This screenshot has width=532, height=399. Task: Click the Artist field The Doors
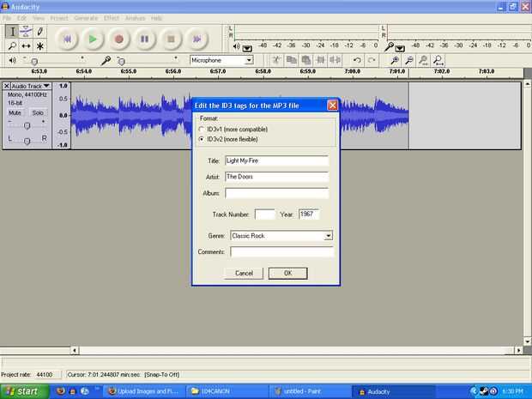277,177
